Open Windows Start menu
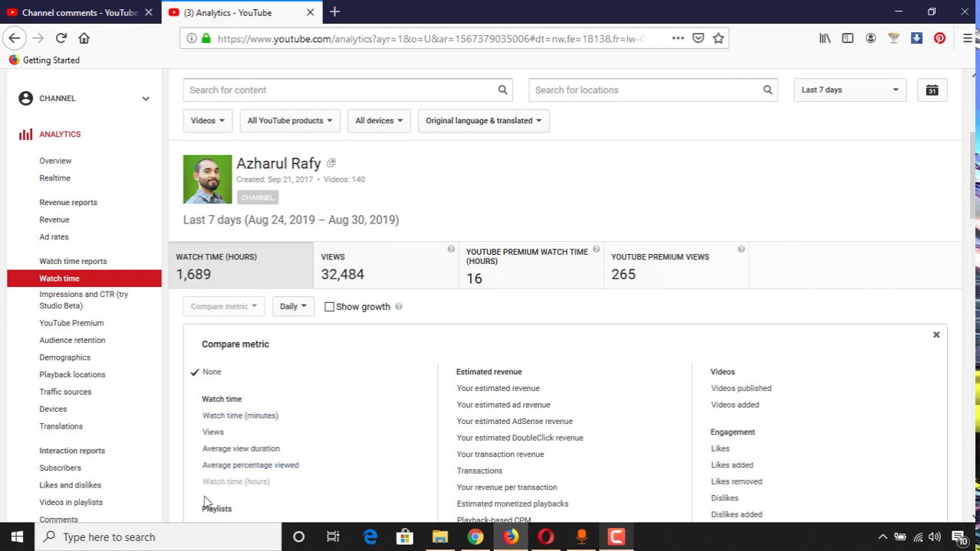This screenshot has width=980, height=551. [x=17, y=536]
